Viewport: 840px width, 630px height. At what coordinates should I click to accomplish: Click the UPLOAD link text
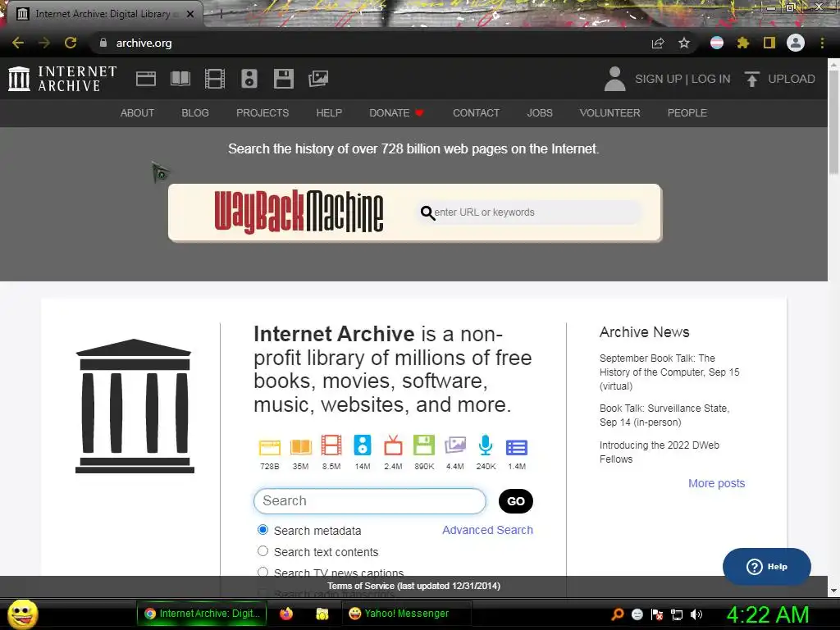(792, 79)
